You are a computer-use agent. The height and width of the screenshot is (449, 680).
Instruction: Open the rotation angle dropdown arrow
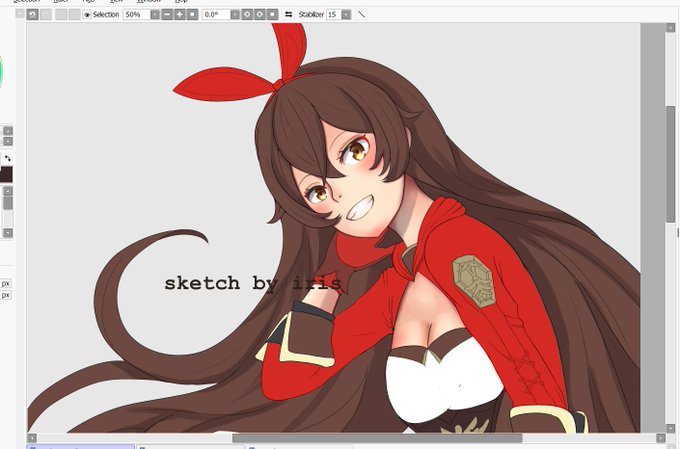tap(235, 15)
